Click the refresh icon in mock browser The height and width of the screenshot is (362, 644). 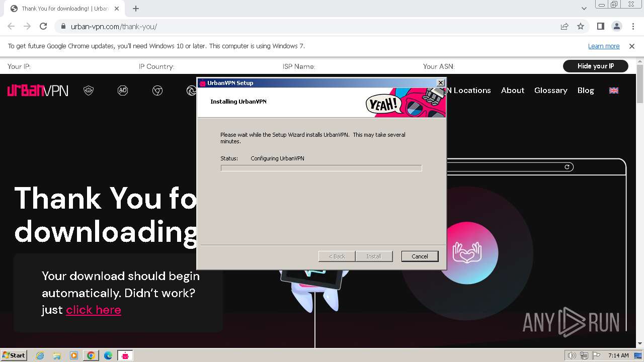tap(567, 167)
